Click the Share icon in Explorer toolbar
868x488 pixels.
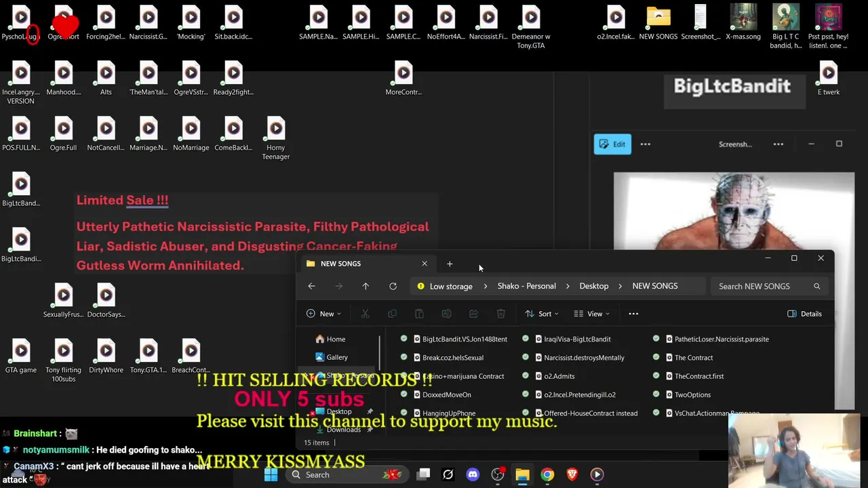473,314
